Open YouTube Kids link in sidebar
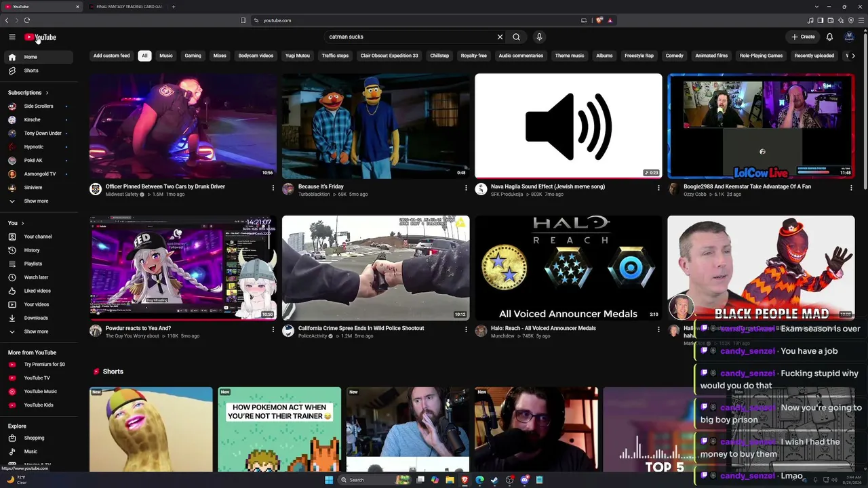The image size is (868, 488). pos(38,405)
